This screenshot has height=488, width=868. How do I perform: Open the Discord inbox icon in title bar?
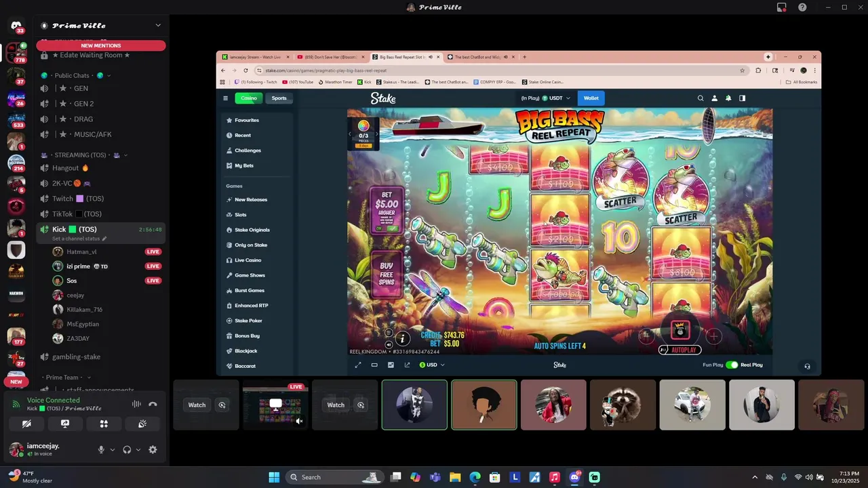click(782, 7)
